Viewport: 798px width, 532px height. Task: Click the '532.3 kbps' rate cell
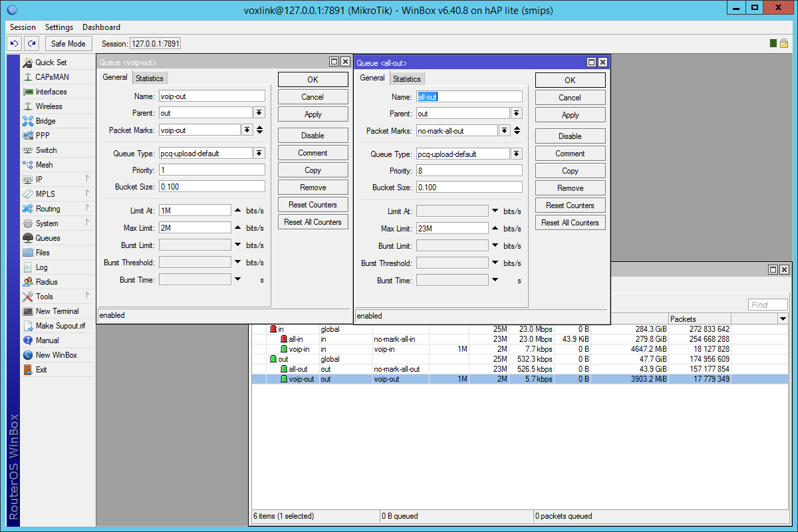point(532,359)
